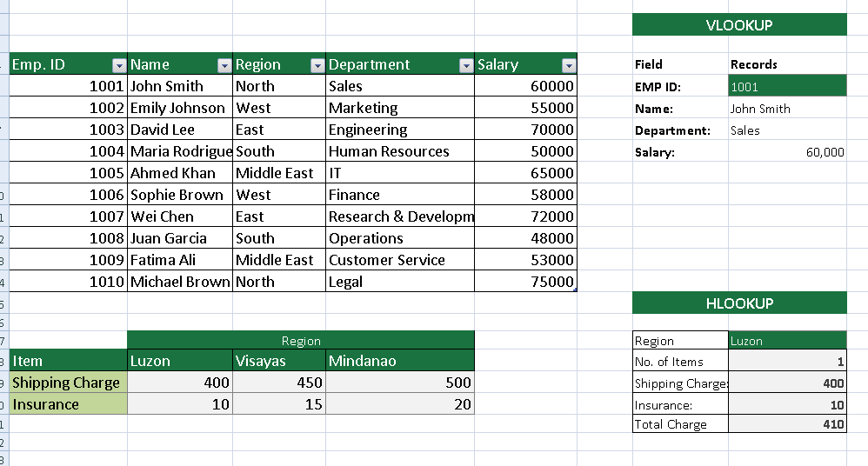Select the HLOOKUP Region value cell Luzon
This screenshot has height=466, width=868.
(x=787, y=340)
